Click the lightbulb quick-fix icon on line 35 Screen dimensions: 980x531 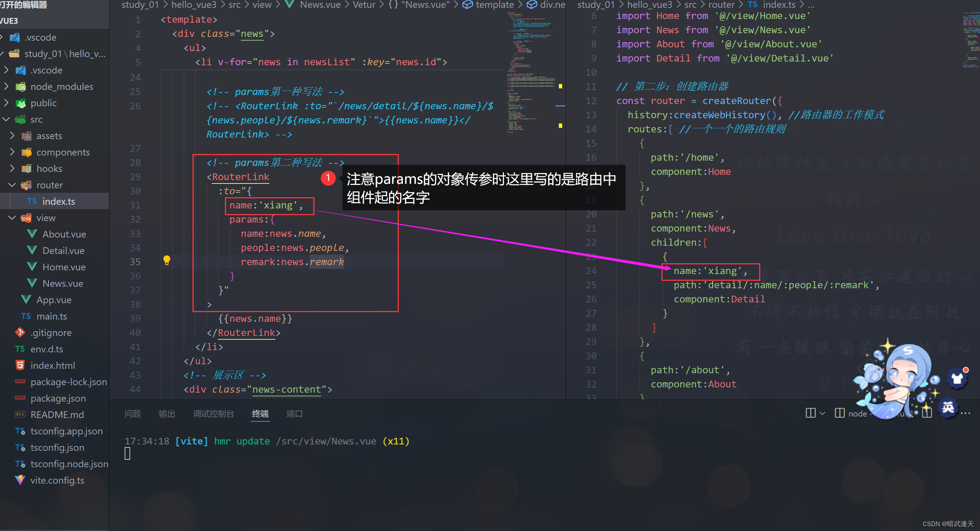pyautogui.click(x=167, y=261)
